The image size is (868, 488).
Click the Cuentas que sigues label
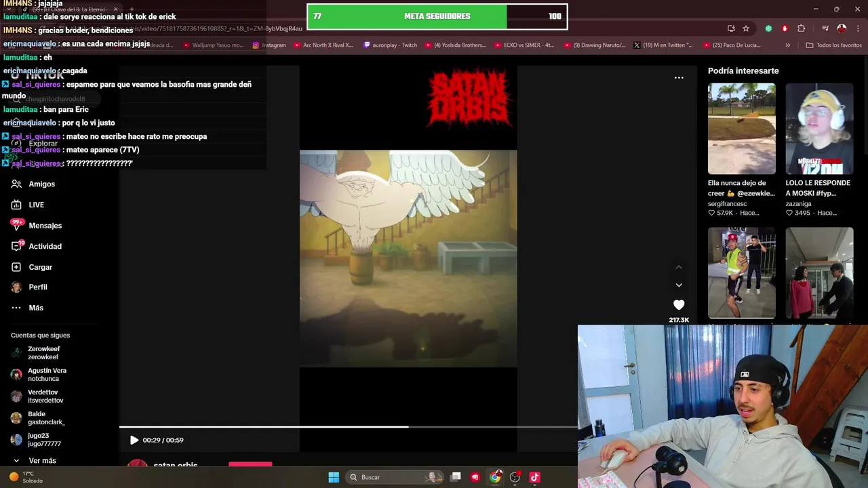40,335
